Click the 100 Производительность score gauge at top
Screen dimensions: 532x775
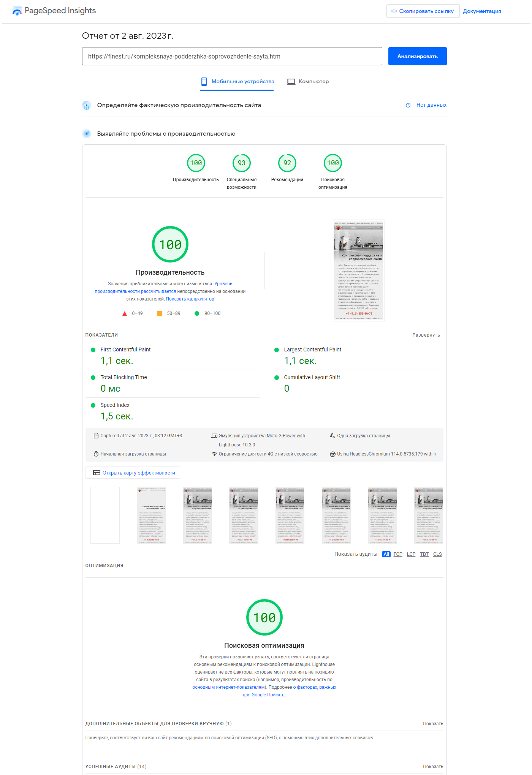(196, 163)
